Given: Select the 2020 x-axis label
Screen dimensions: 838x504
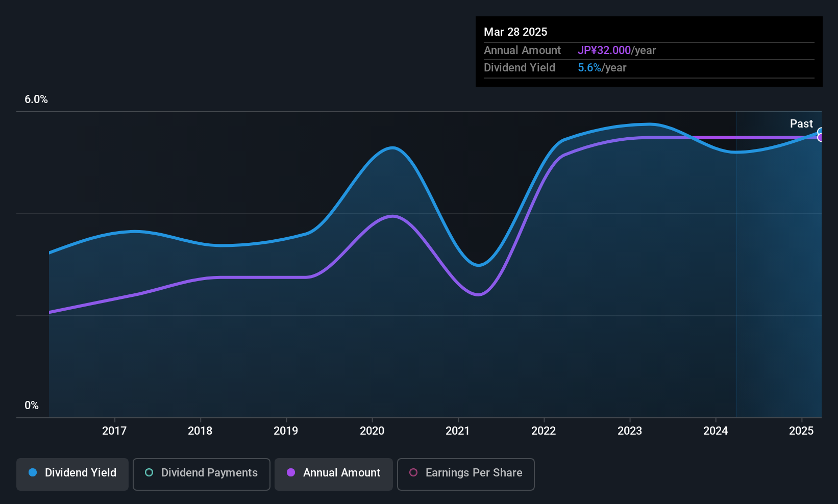Looking at the screenshot, I should click(372, 431).
